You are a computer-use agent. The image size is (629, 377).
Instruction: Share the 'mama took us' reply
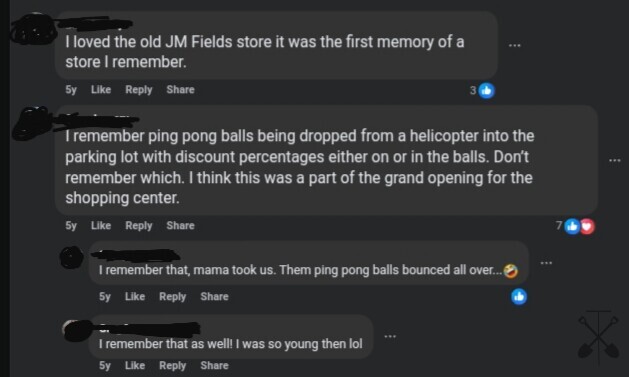(x=214, y=296)
